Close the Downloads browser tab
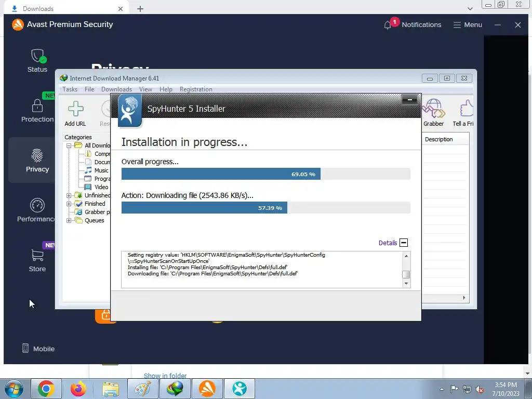Image resolution: width=532 pixels, height=399 pixels. (x=121, y=9)
